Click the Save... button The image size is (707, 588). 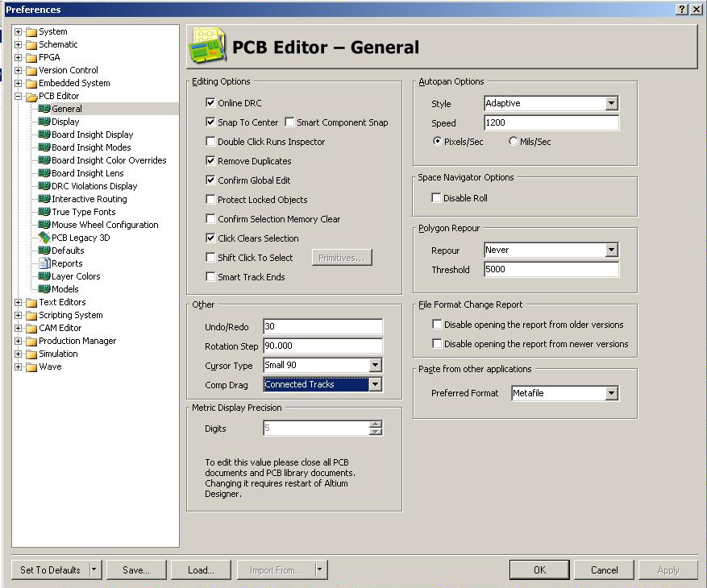[x=136, y=570]
